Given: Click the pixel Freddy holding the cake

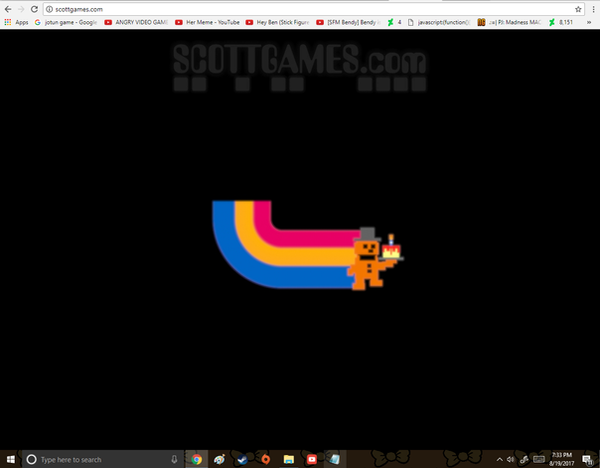Looking at the screenshot, I should point(374,259).
